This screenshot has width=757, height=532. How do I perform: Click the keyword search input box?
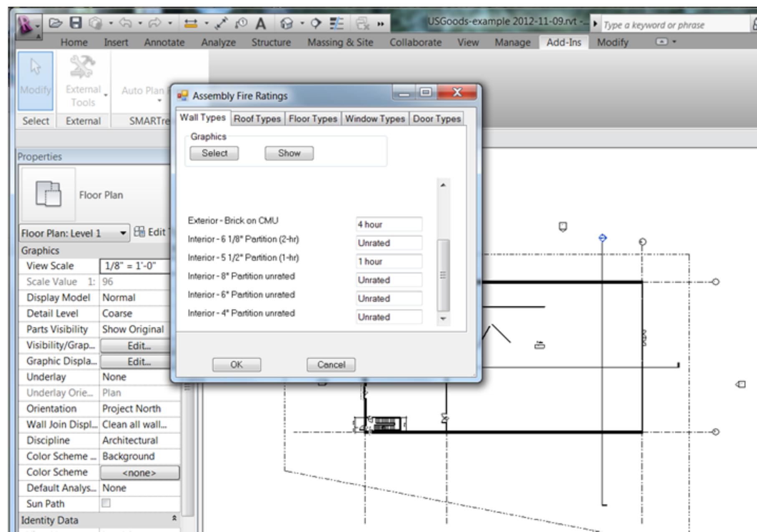pos(675,25)
